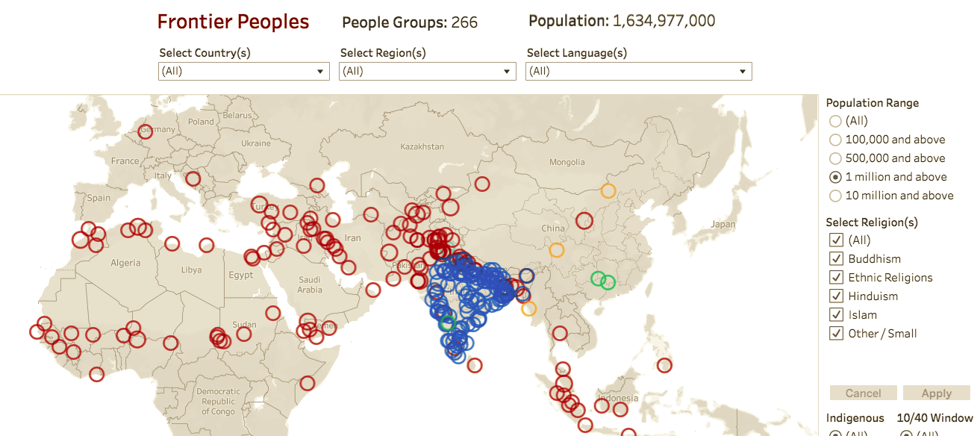
Task: Select '100,000 and above' population range
Action: click(835, 140)
